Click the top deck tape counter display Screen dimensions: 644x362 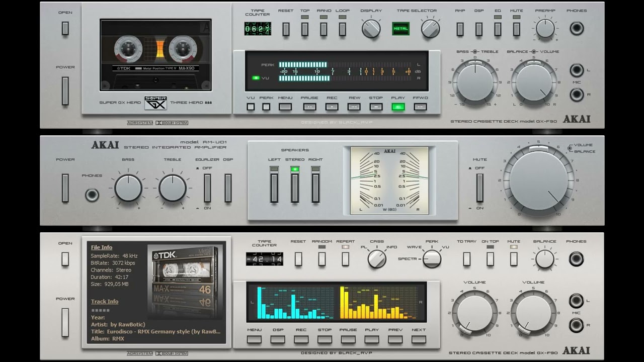(x=258, y=29)
